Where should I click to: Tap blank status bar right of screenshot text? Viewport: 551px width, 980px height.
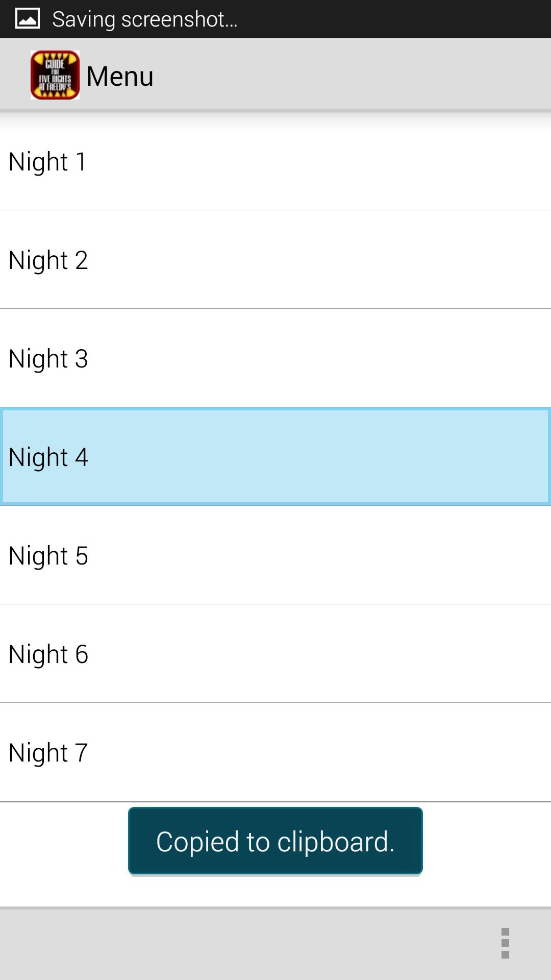tap(398, 19)
